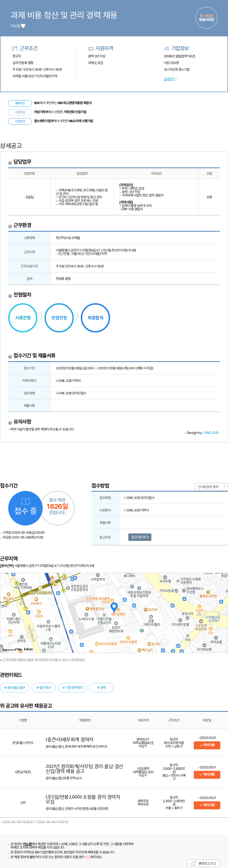Download with 참고자료 받기 button
Viewport: 228px width, 868px height.
(x=139, y=537)
